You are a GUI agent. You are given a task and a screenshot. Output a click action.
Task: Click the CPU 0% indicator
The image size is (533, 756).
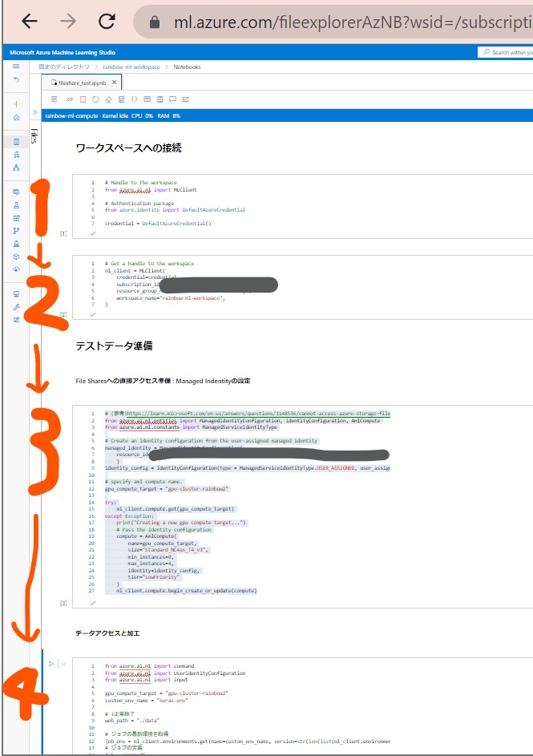coord(142,115)
